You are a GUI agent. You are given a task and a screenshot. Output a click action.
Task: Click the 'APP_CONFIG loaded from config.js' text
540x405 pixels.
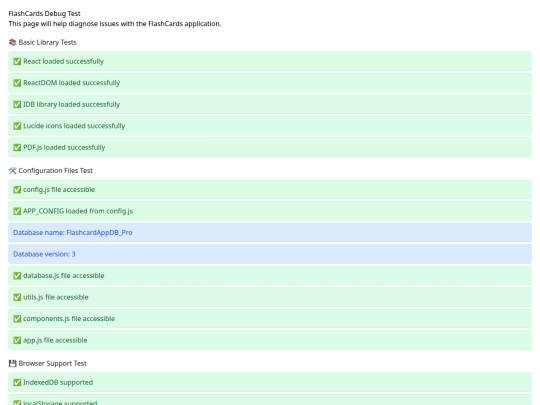[x=78, y=211]
